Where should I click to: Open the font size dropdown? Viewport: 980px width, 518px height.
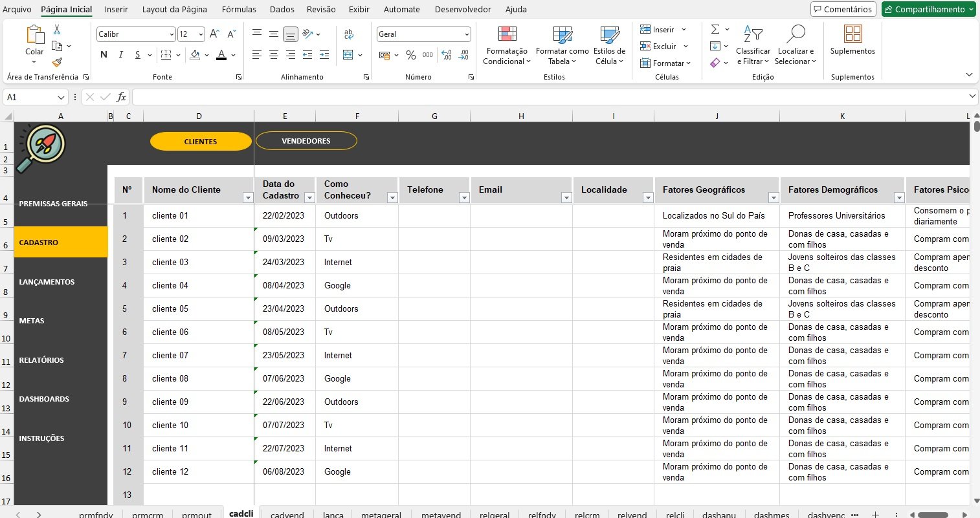(x=201, y=34)
